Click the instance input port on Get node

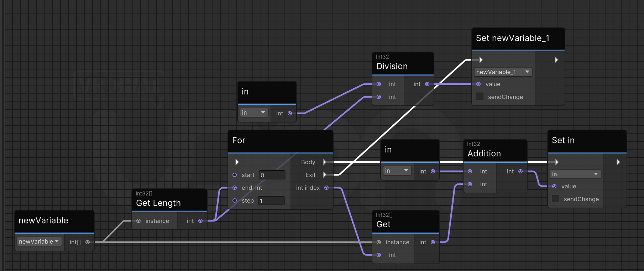pos(379,242)
